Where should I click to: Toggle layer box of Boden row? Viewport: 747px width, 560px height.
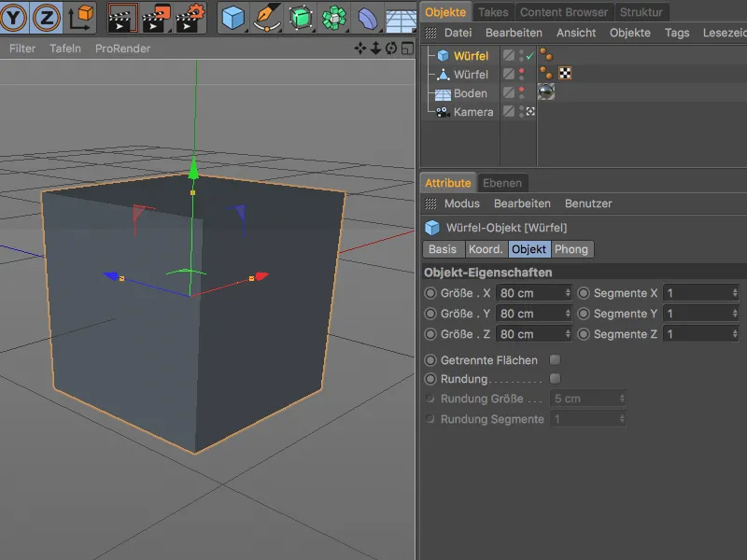[509, 92]
